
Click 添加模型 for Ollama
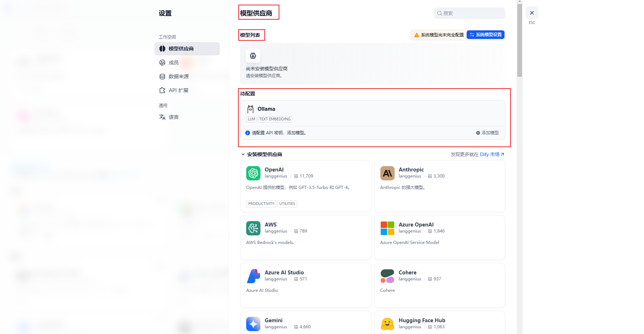pos(487,133)
